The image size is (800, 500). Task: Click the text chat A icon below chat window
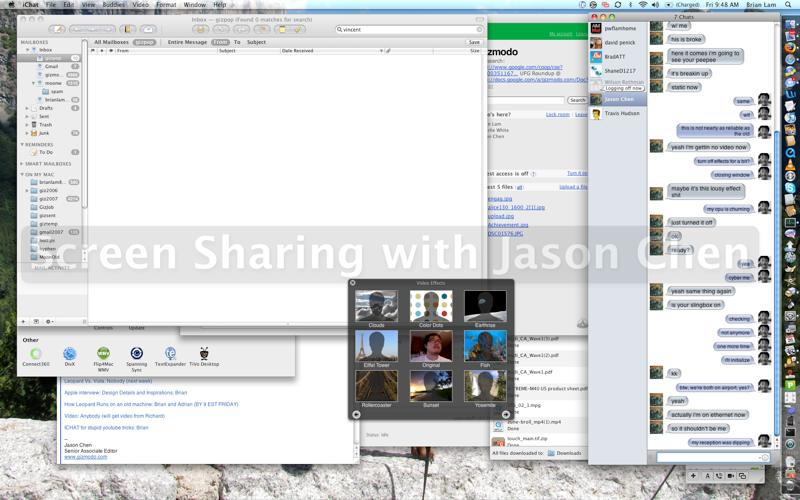[708, 476]
